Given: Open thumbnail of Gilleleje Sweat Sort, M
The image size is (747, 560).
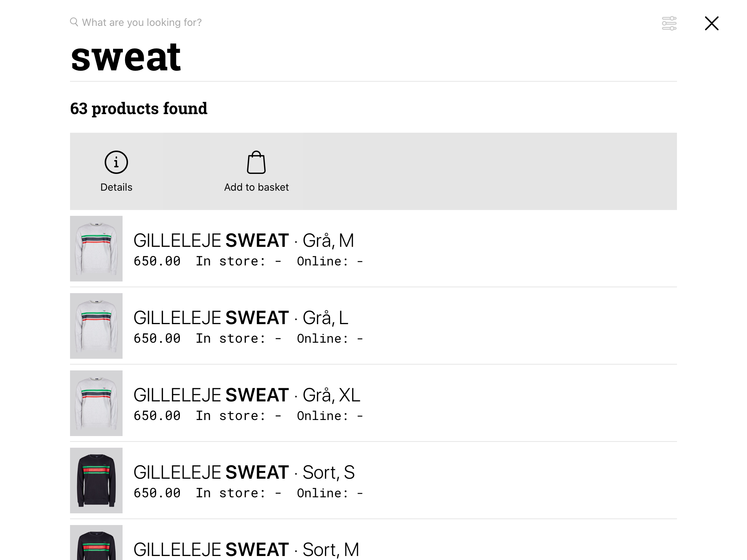Looking at the screenshot, I should (x=96, y=543).
